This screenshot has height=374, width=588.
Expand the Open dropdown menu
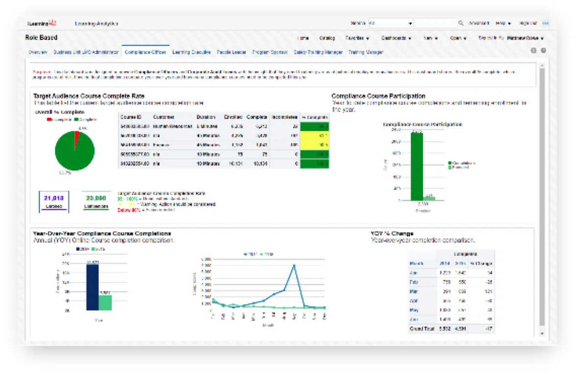click(458, 38)
